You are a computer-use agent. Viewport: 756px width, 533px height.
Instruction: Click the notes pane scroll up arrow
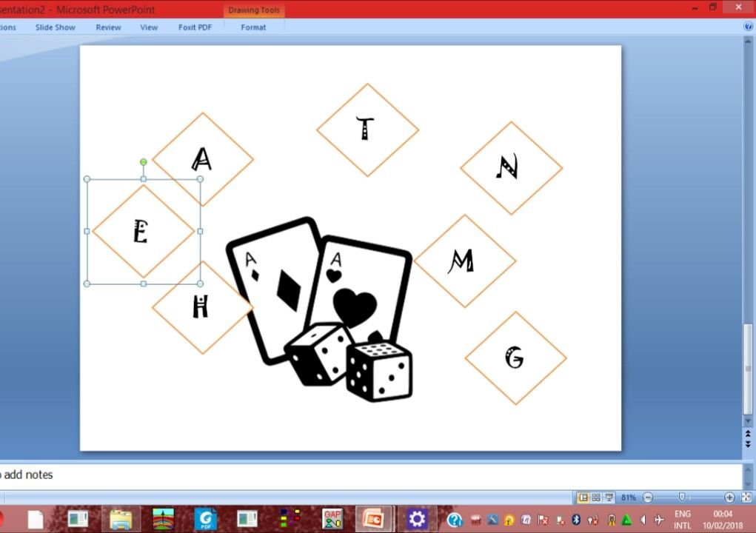pyautogui.click(x=748, y=469)
